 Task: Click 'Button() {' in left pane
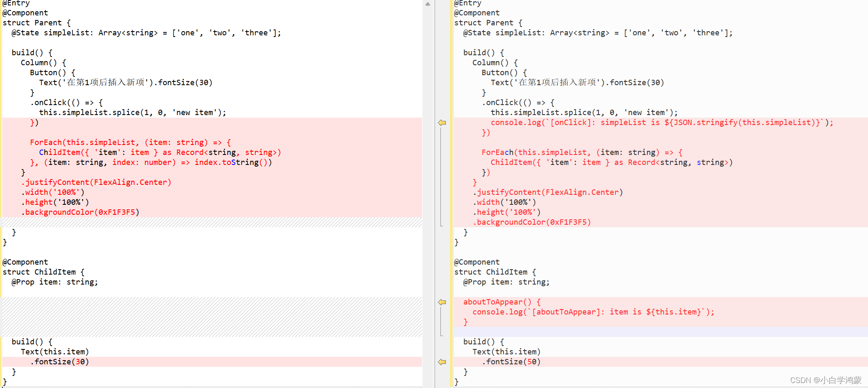coord(52,73)
